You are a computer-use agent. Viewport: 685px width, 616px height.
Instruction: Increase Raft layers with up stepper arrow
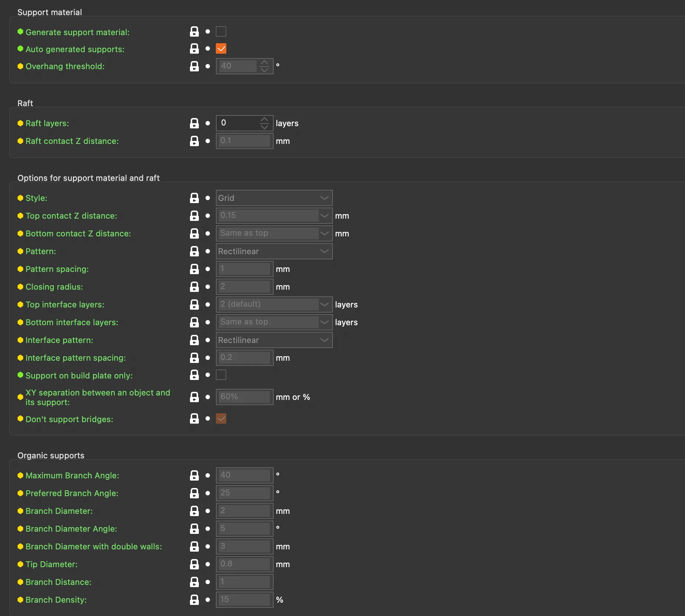(264, 120)
